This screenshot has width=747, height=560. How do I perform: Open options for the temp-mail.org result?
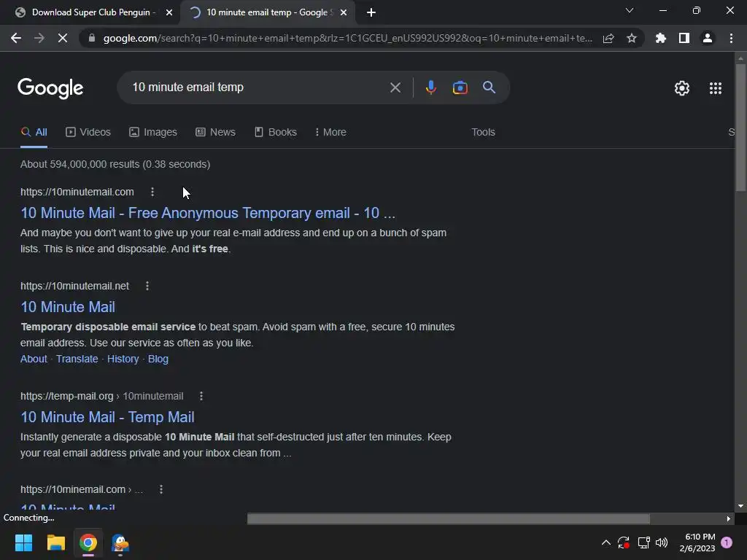(201, 396)
